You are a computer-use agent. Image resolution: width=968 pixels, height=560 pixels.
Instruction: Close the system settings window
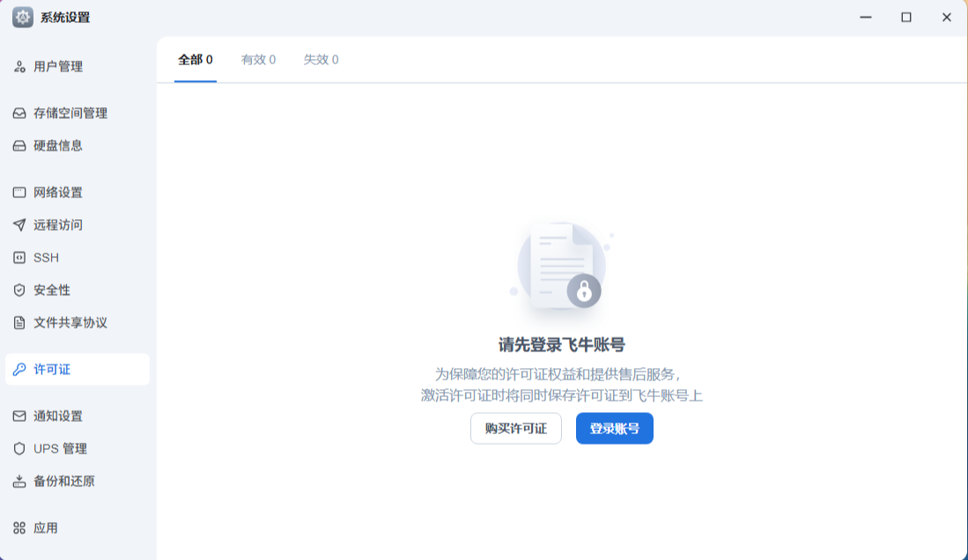point(946,18)
